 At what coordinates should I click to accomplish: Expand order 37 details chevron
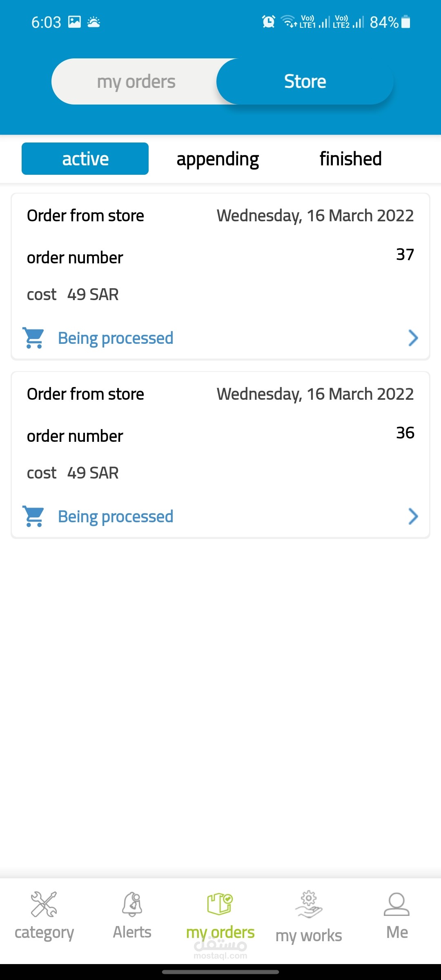pos(413,338)
